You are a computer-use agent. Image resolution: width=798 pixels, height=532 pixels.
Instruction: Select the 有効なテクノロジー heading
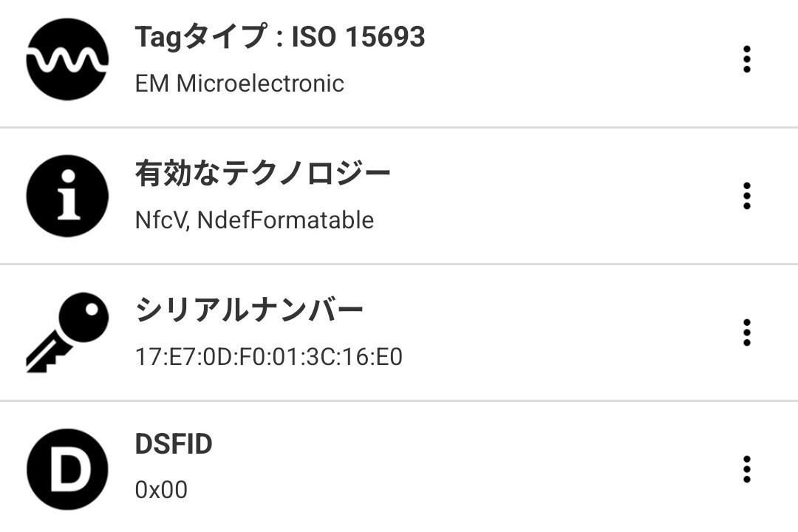pyautogui.click(x=262, y=173)
